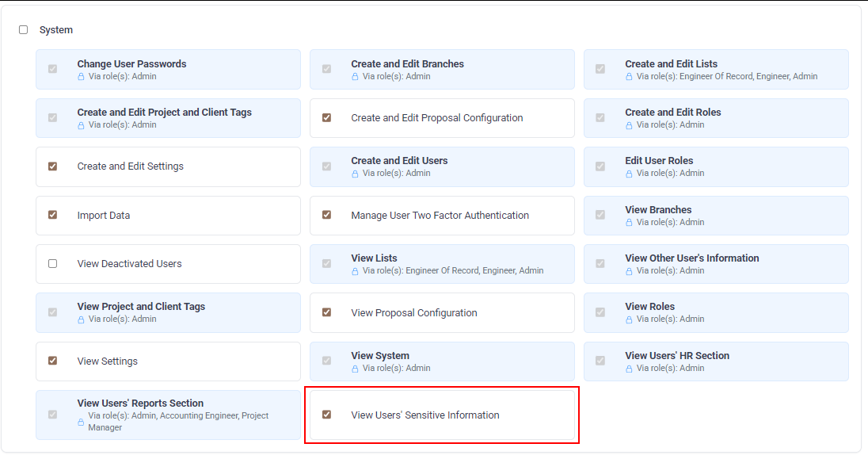The height and width of the screenshot is (459, 868).
Task: Click lock icon under View Branches
Action: 629,223
